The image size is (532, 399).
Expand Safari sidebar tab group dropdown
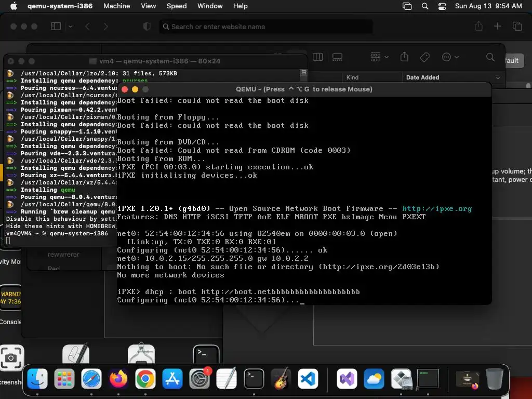click(70, 26)
